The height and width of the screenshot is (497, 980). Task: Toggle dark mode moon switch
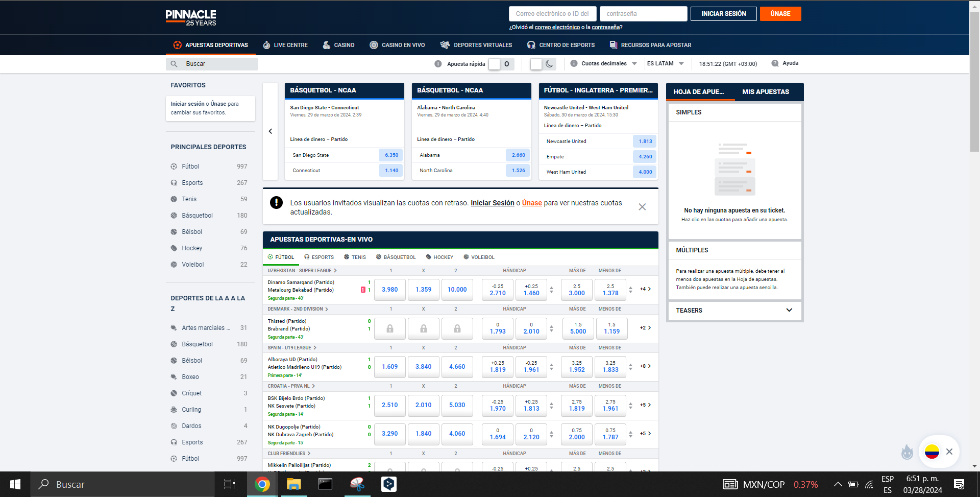(543, 64)
